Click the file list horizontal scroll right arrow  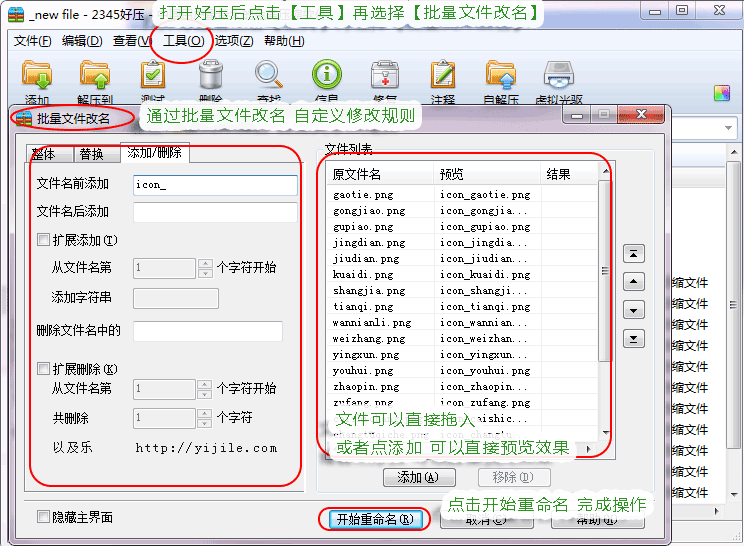click(589, 449)
